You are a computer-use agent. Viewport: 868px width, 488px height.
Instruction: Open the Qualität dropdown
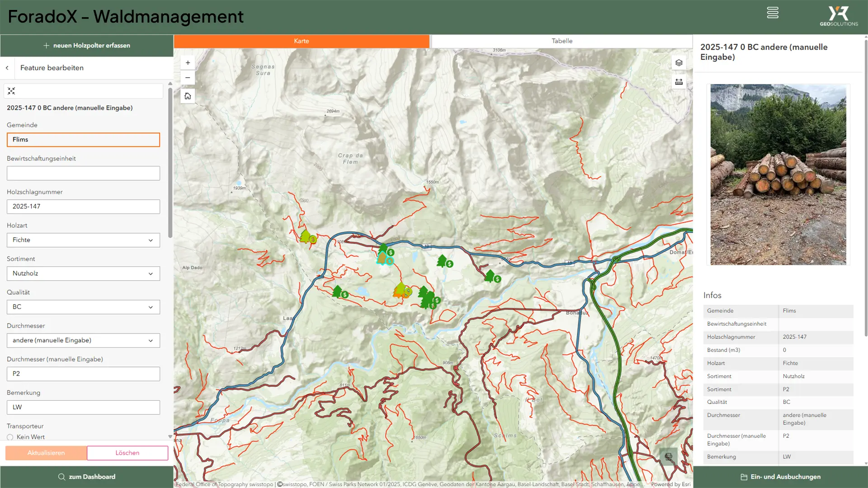point(83,307)
